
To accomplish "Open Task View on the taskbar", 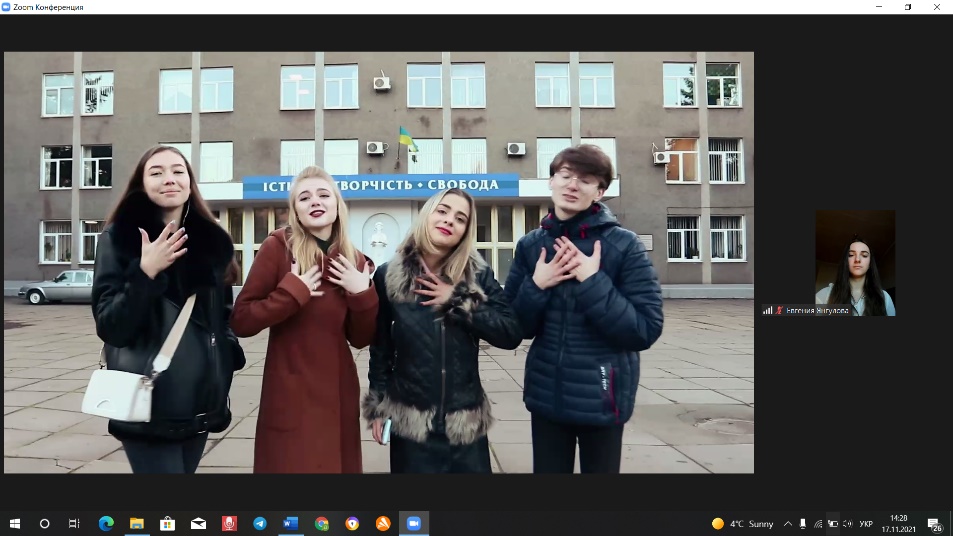I will click(74, 523).
